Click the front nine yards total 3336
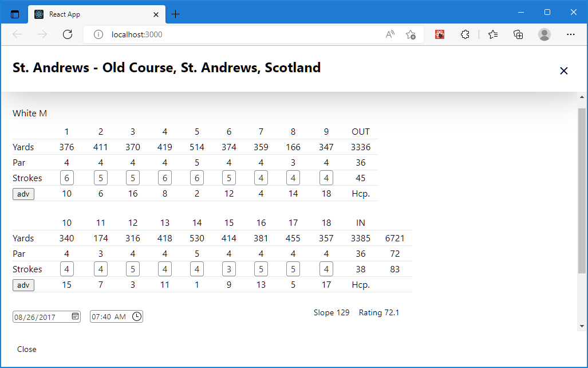Viewport: 588px width, 368px height. point(360,147)
